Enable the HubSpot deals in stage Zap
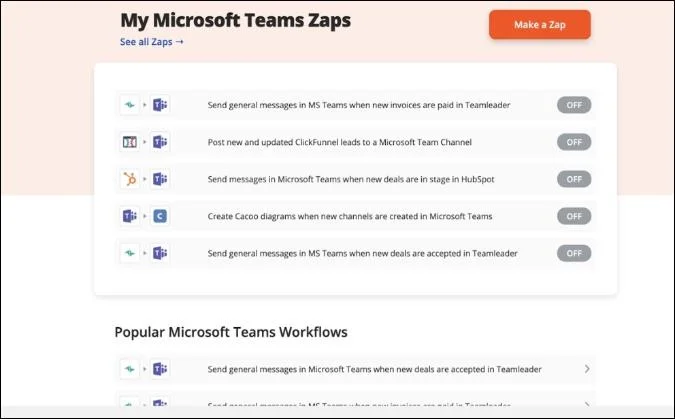This screenshot has height=419, width=675. tap(574, 179)
